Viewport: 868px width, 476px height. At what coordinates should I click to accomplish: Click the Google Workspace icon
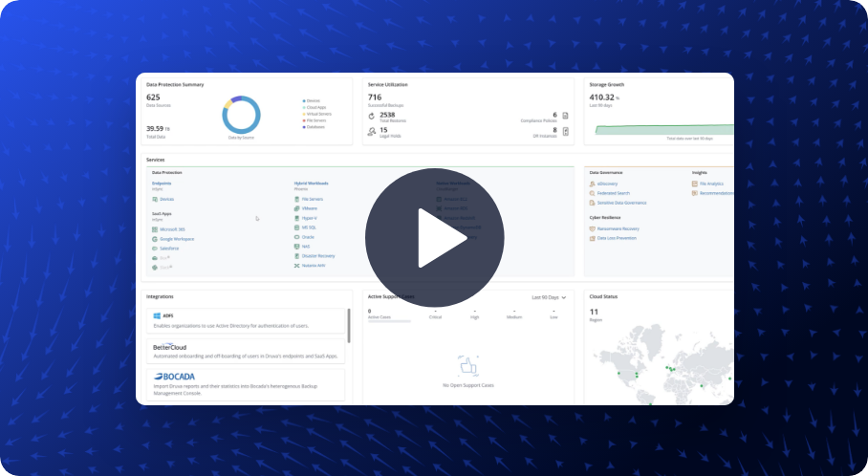(155, 239)
